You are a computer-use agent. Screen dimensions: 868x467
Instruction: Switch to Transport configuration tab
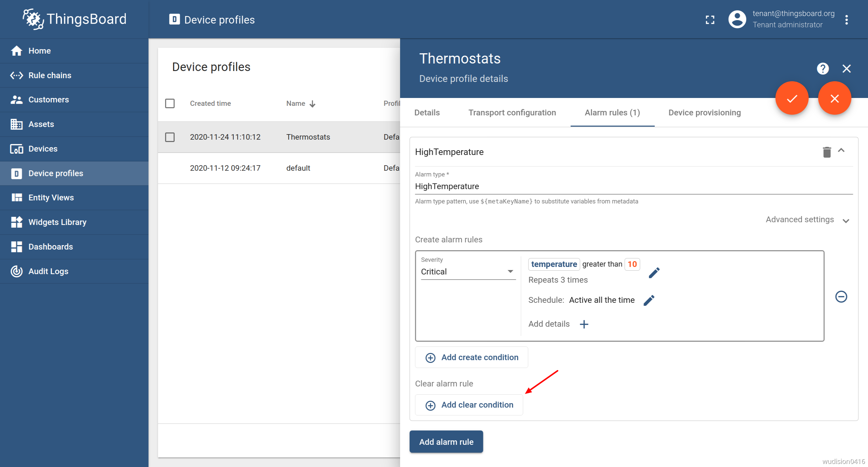pos(512,113)
